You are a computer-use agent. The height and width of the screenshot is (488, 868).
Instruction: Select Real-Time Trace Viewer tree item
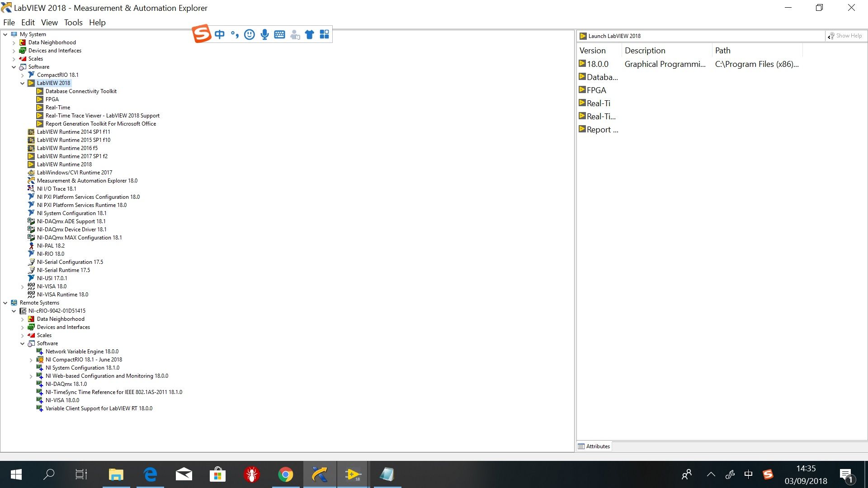coord(102,116)
